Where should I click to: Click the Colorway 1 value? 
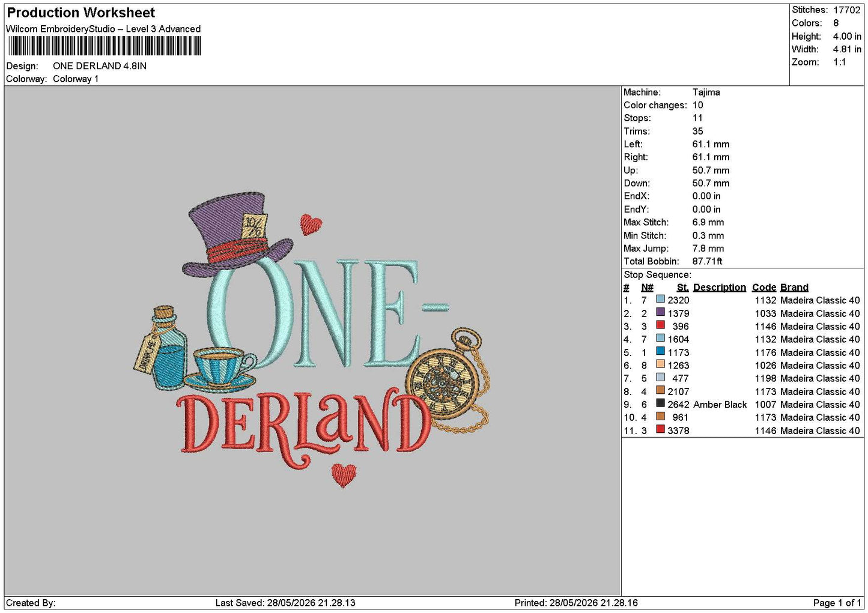click(x=76, y=79)
